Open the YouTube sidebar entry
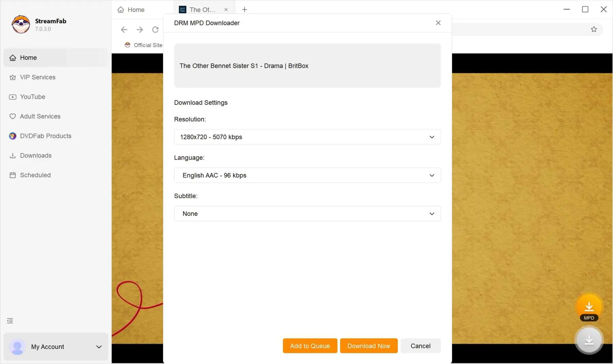Viewport: 613px width, 364px height. [x=56, y=97]
